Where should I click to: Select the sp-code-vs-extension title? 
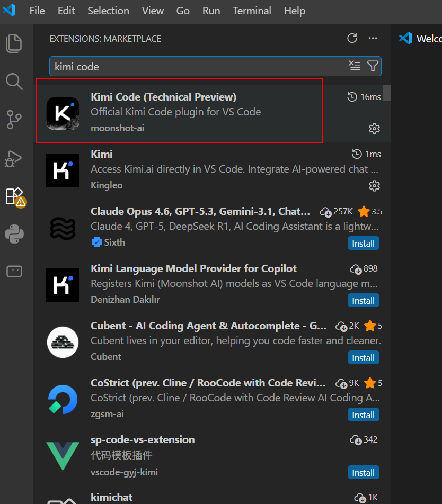pos(143,440)
